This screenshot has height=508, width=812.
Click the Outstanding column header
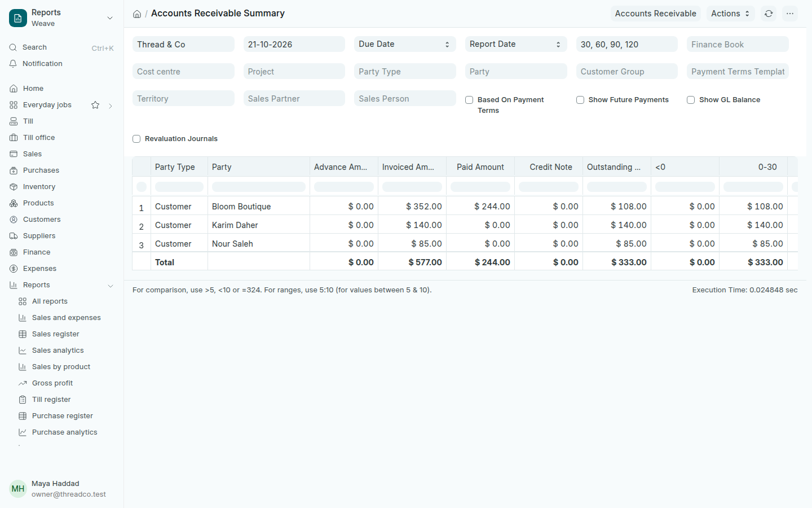[x=616, y=167]
